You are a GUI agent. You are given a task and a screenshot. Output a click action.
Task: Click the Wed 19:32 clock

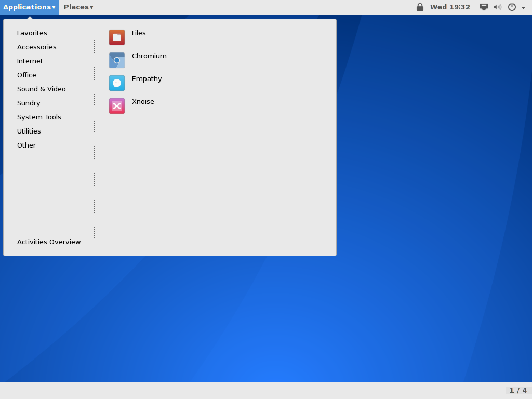[x=450, y=7]
